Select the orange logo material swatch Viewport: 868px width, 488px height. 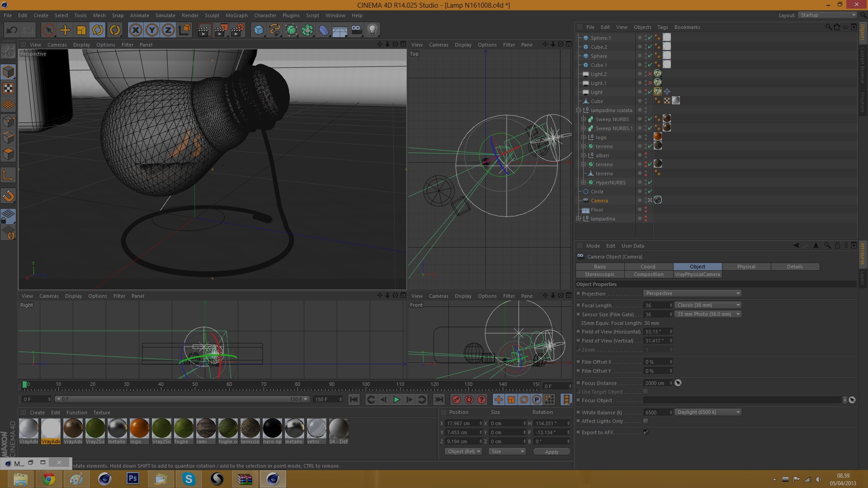coord(139,428)
